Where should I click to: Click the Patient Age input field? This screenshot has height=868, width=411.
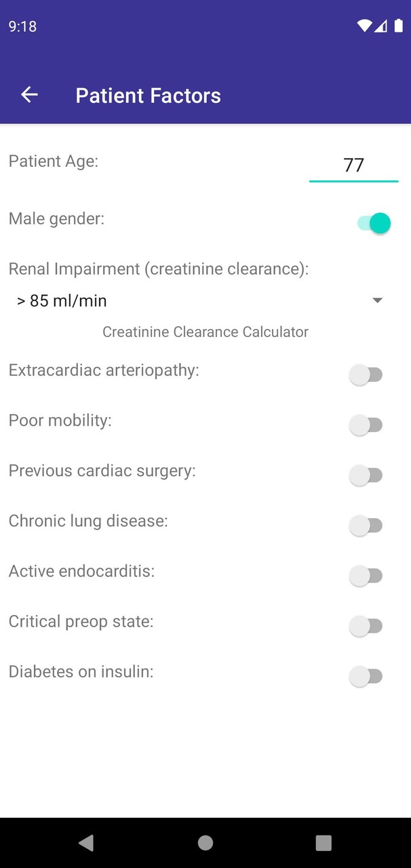tap(353, 164)
